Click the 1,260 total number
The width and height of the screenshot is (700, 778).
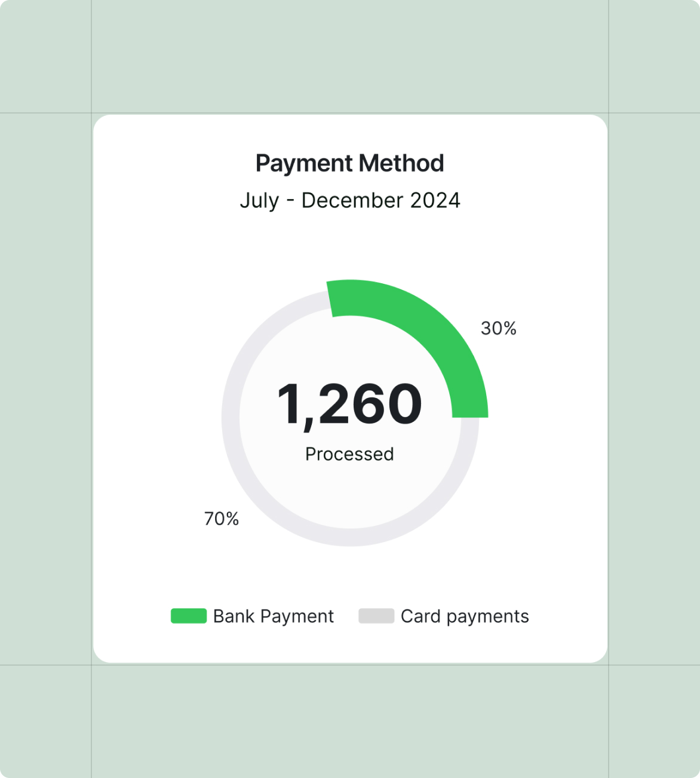tap(349, 405)
